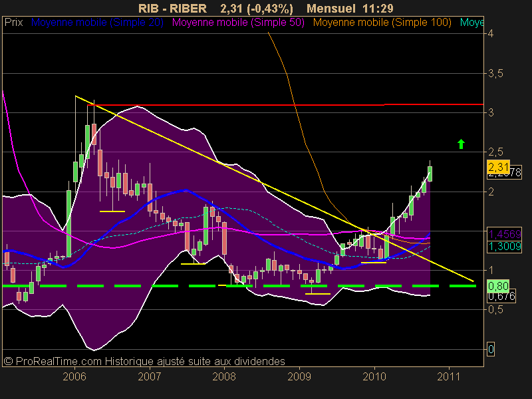532x399 pixels.
Task: Click the 2008 label on time axis
Action: [x=224, y=376]
